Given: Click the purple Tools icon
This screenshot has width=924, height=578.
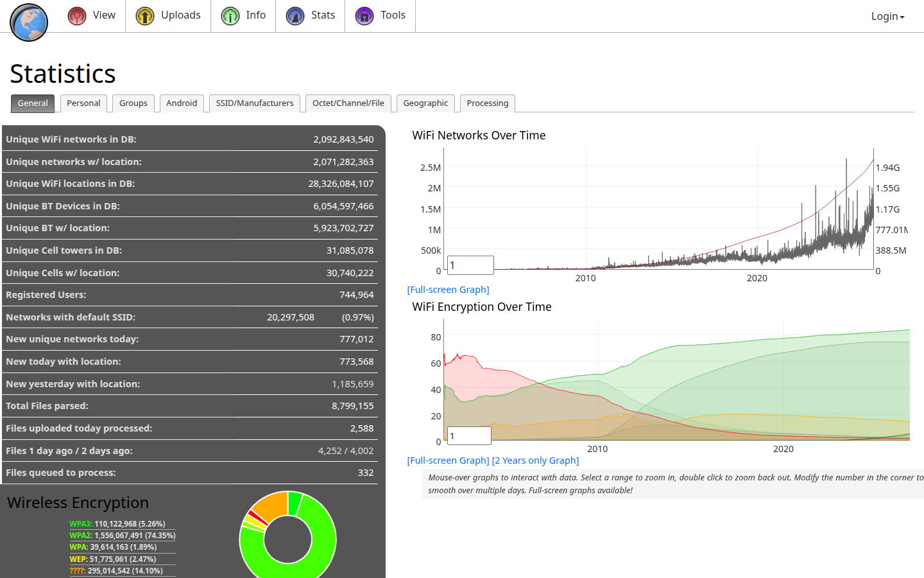Looking at the screenshot, I should click(364, 15).
